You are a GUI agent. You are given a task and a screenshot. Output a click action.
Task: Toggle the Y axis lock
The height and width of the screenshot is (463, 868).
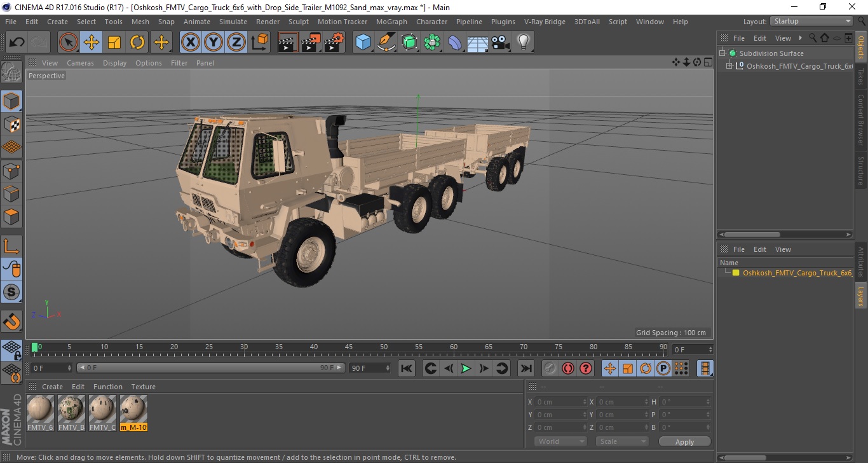(214, 43)
